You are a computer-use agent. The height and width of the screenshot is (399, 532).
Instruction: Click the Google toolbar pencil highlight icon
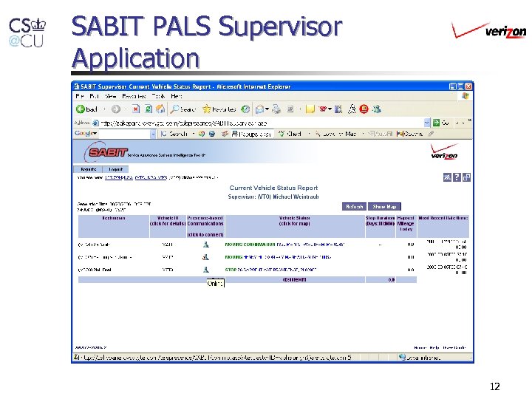pos(431,134)
